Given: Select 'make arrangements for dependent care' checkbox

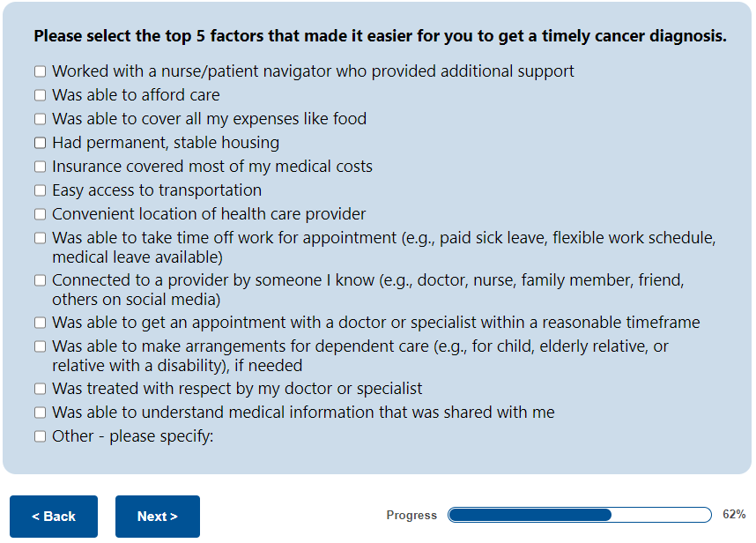Looking at the screenshot, I should [40, 346].
